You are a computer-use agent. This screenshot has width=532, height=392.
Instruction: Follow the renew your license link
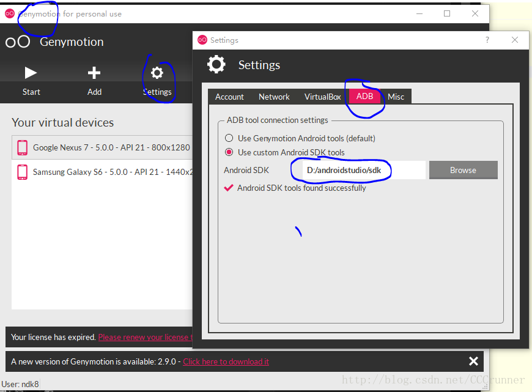(x=145, y=337)
